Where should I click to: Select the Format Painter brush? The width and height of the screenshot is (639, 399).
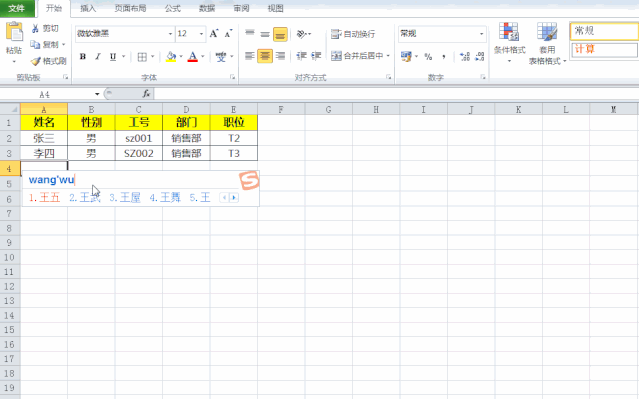point(36,61)
